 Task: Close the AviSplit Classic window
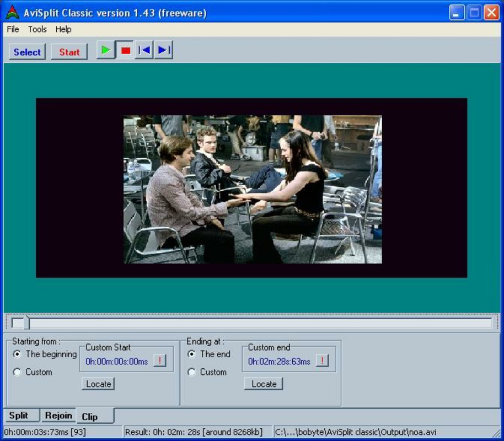point(491,13)
